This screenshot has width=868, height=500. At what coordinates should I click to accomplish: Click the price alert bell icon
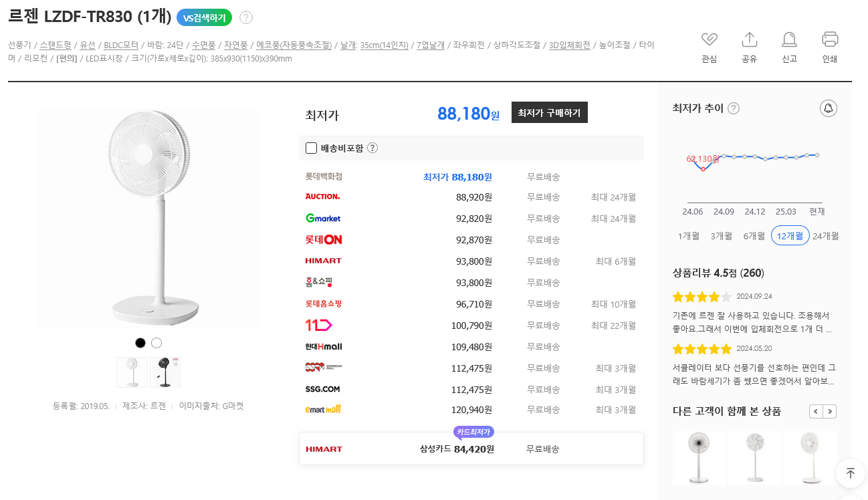pos(828,108)
